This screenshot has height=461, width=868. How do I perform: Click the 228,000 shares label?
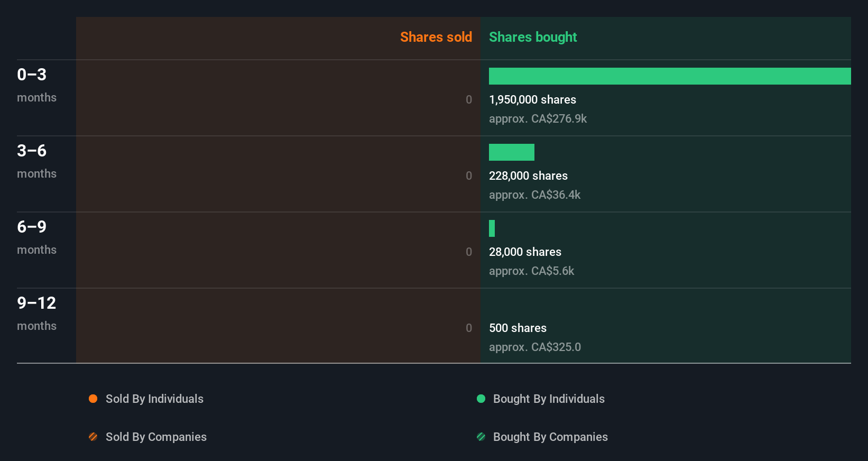click(528, 176)
